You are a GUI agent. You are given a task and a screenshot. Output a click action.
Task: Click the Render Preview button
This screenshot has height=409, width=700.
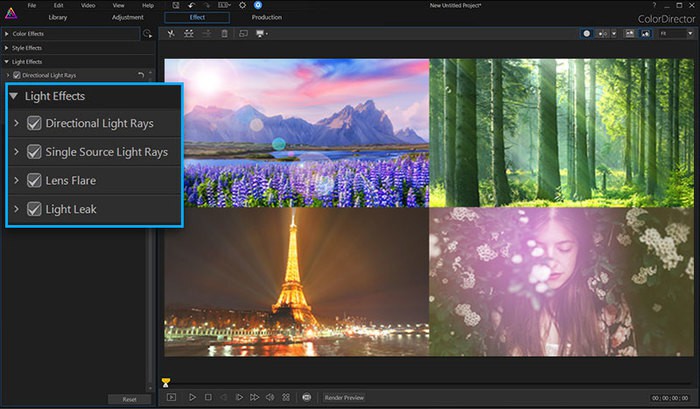(344, 397)
